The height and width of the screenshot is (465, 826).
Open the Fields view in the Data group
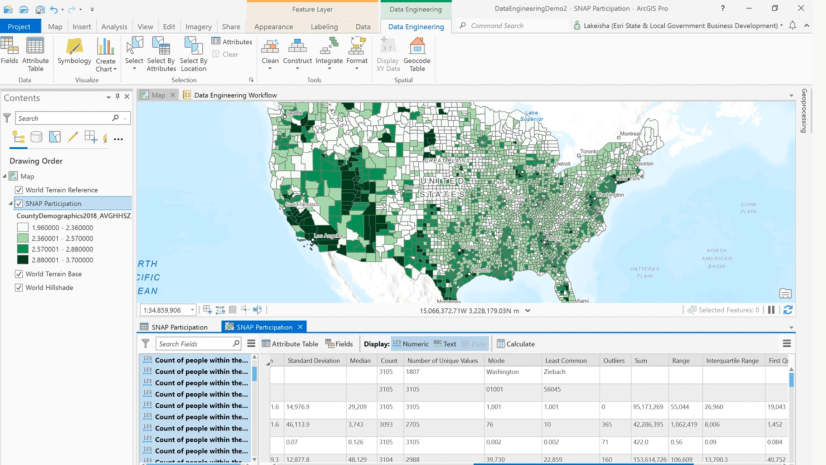9,51
